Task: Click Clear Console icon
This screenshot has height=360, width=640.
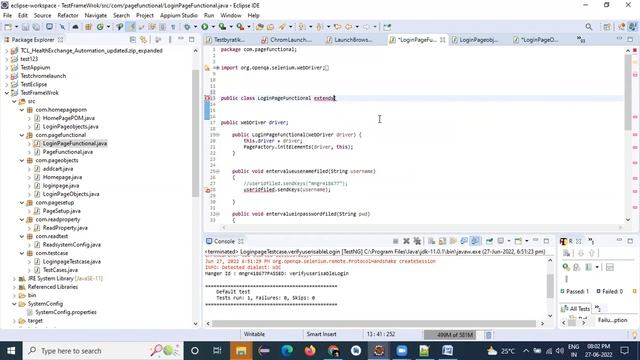Action: coord(431,241)
